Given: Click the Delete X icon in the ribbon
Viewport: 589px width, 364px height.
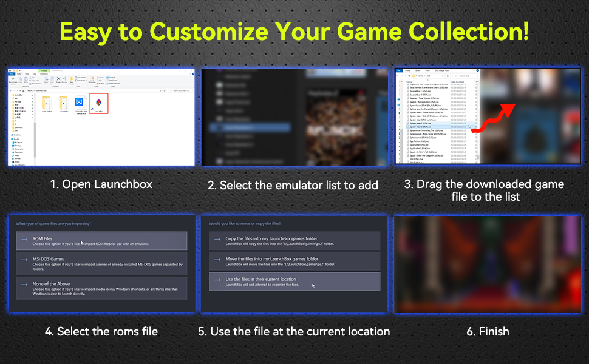Looking at the screenshot, I should pyautogui.click(x=59, y=79).
